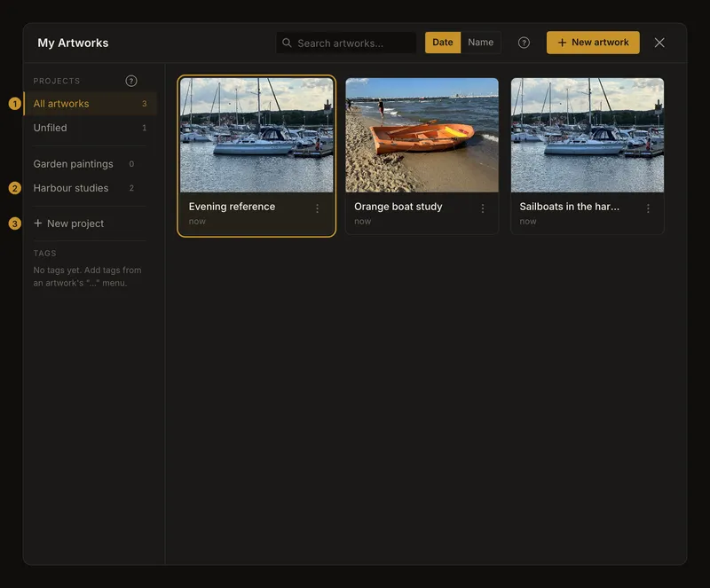Open the three-dot menu on Orange boat study
Screen dimensions: 710x588
[x=483, y=208]
